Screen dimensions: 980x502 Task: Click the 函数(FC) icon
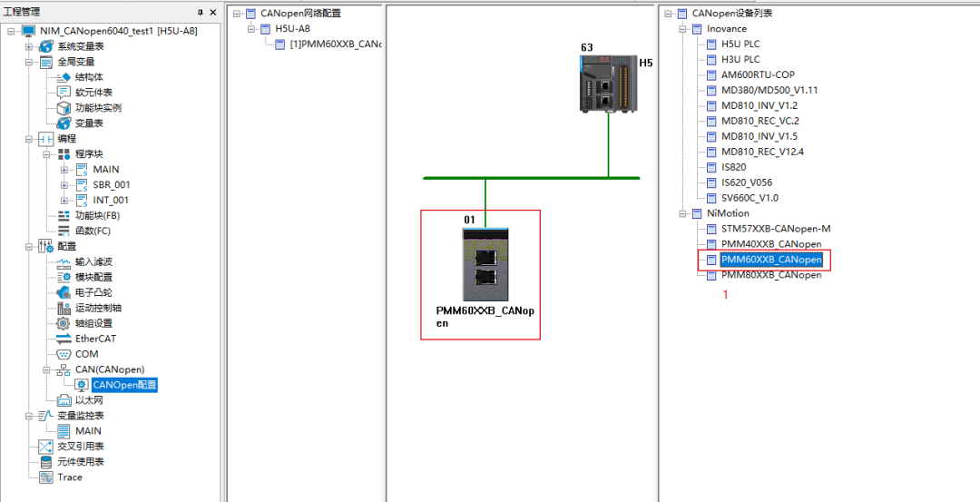pos(64,231)
